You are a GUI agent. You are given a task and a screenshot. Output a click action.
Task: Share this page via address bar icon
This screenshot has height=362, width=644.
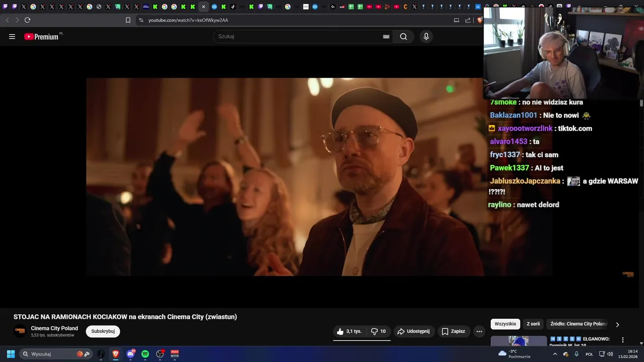[x=468, y=20]
